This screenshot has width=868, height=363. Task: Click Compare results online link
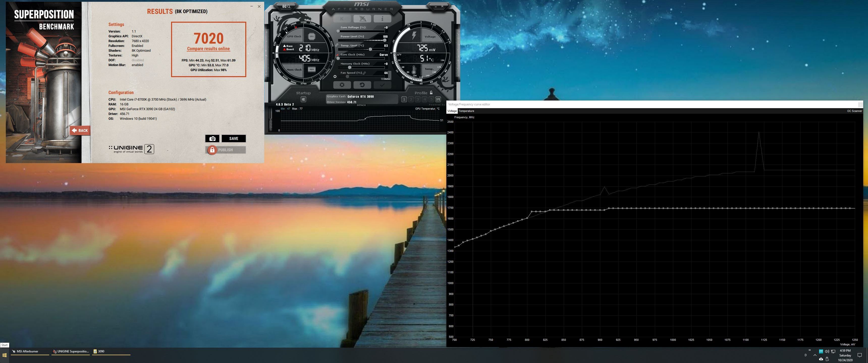[x=208, y=49]
